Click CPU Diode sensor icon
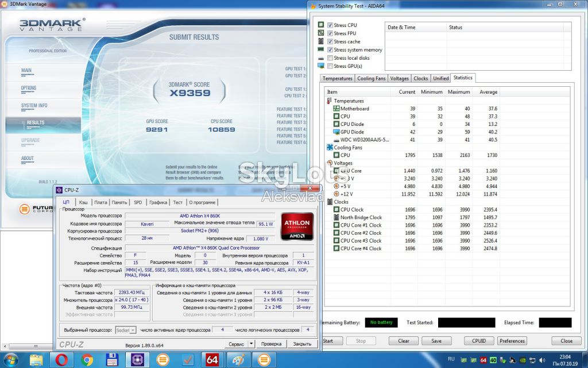 pos(336,124)
